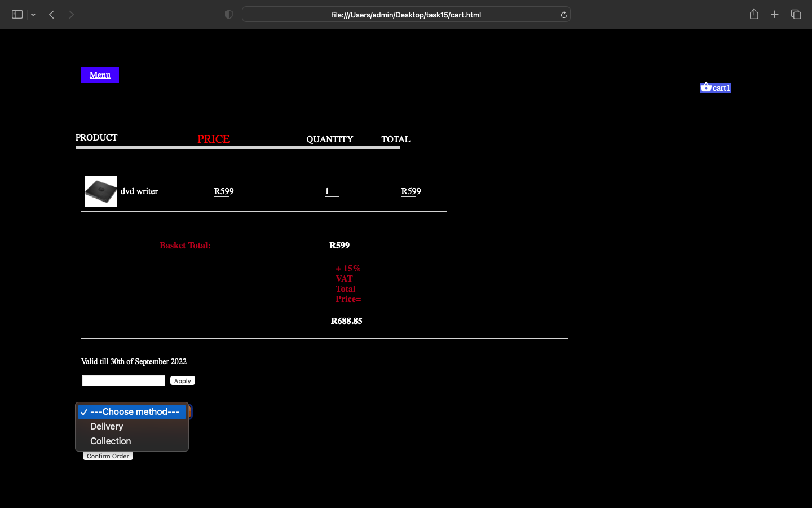Click the tab overview icon
The image size is (812, 508).
point(796,14)
